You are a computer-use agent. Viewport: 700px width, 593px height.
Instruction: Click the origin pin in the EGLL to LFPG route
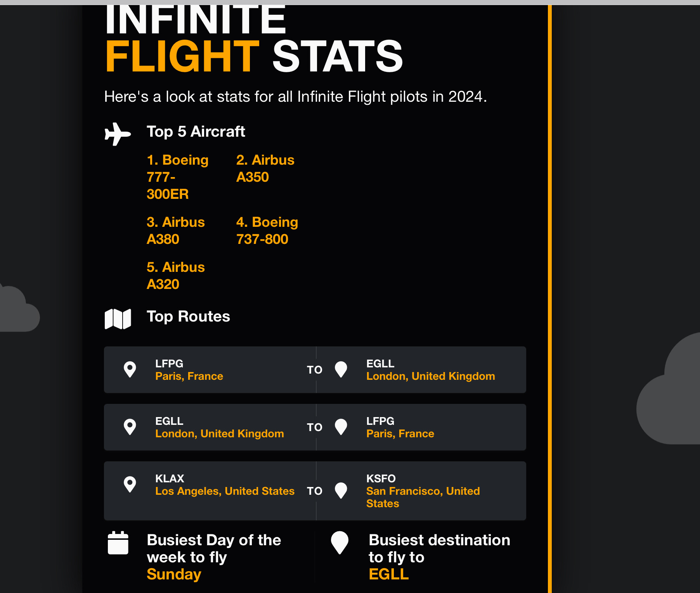point(130,427)
